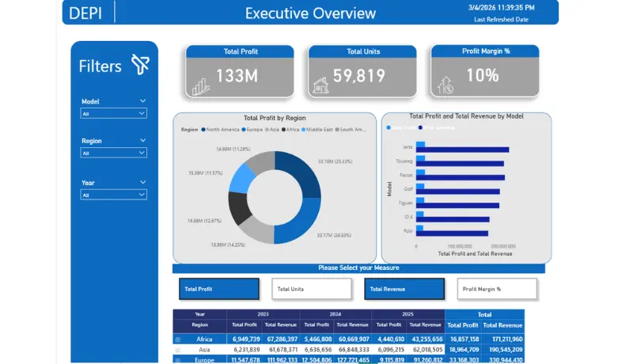Collapse the Region slicer header chevron

[x=142, y=140]
